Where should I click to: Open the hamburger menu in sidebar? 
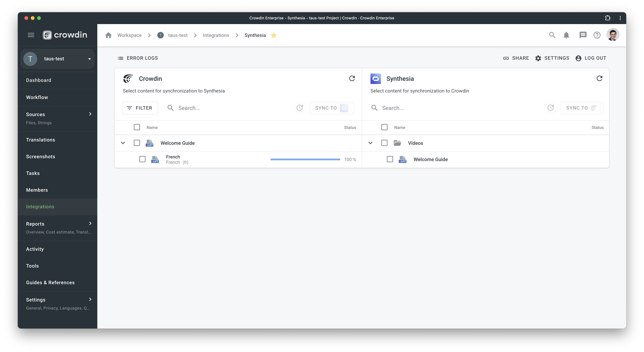coord(31,35)
